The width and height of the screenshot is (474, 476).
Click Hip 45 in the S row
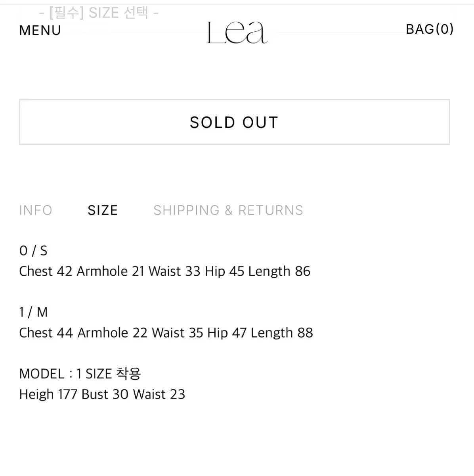224,271
